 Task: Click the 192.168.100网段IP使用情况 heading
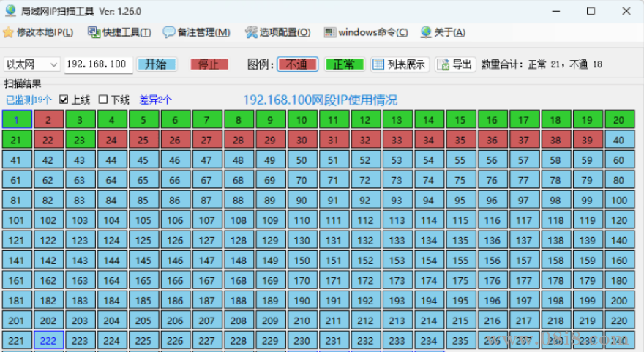[321, 100]
